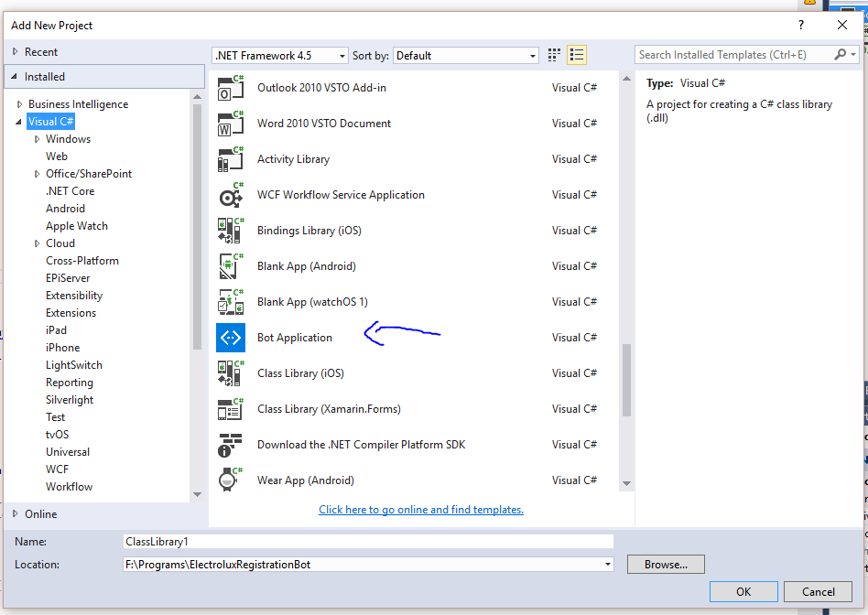Click the template list scroll down arrow
The image size is (868, 615).
626,484
